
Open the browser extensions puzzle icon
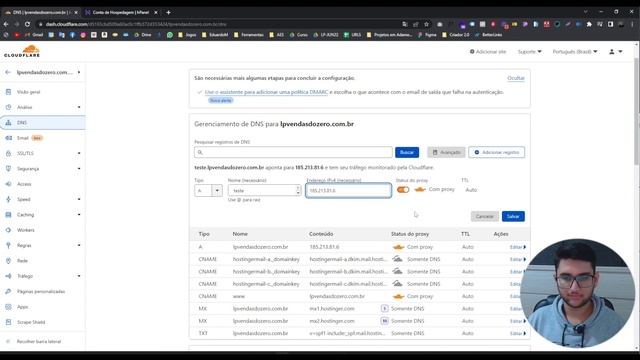click(589, 24)
